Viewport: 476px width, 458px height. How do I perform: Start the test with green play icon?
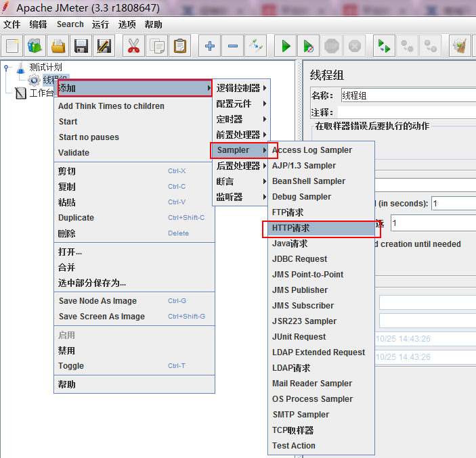(x=285, y=46)
